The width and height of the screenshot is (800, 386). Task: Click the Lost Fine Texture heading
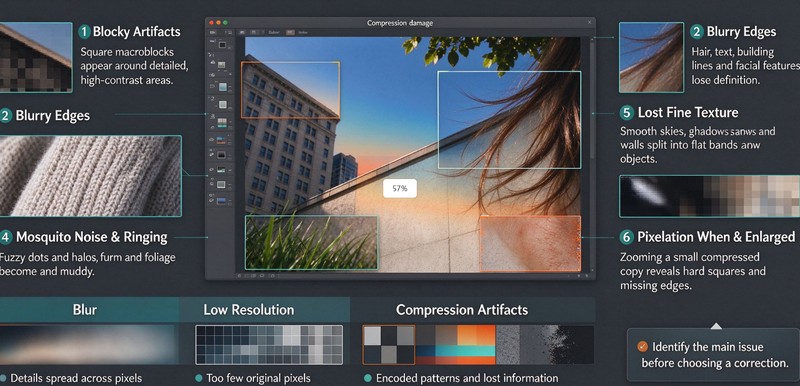[688, 113]
